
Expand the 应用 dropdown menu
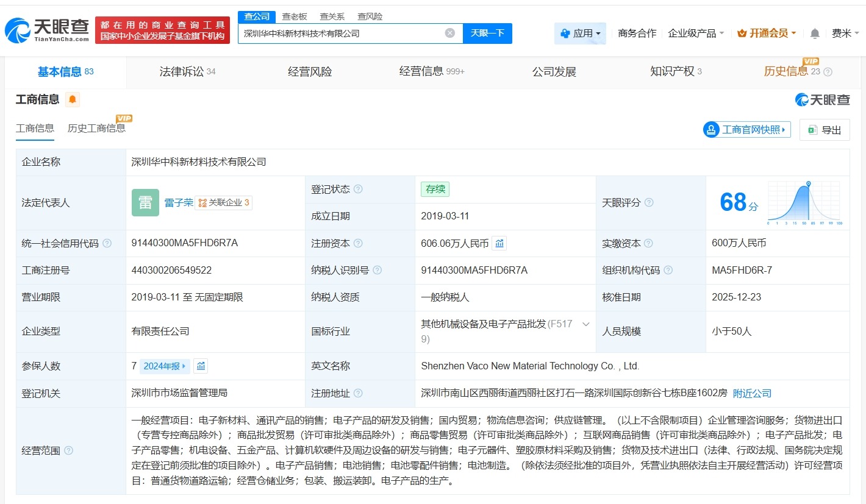tap(581, 34)
